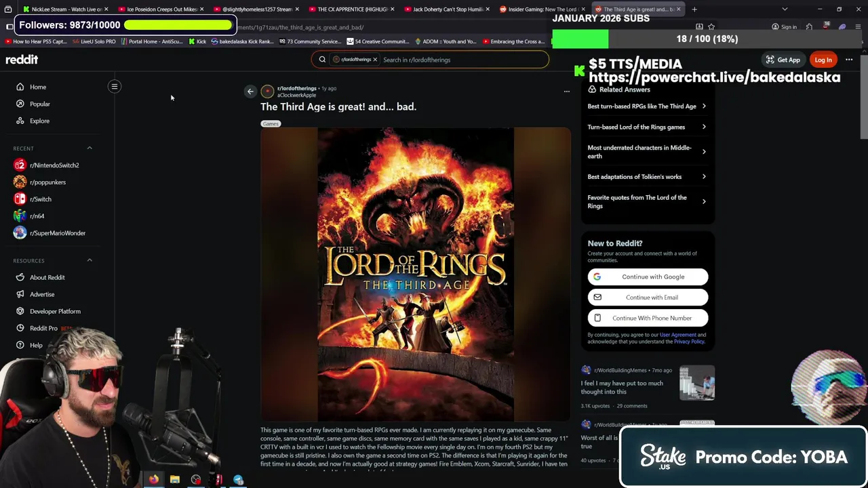Screen dimensions: 868x488
Task: Open the Privacy Policy link
Action: pos(689,342)
